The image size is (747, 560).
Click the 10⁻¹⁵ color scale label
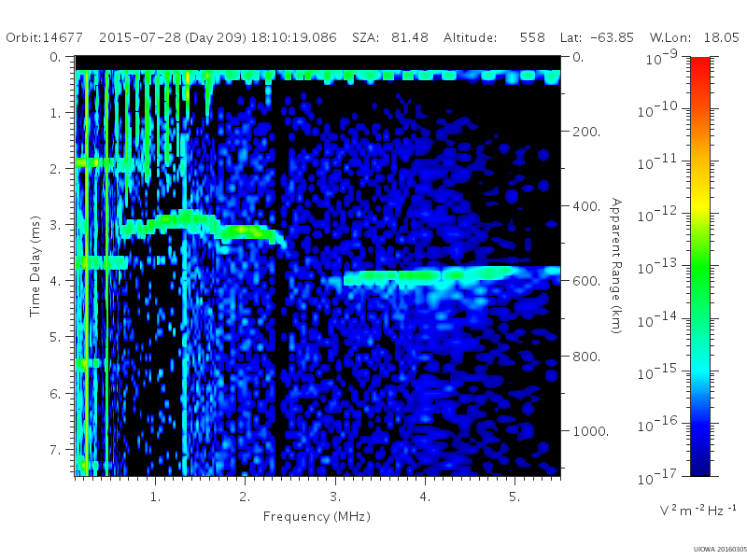click(x=658, y=371)
